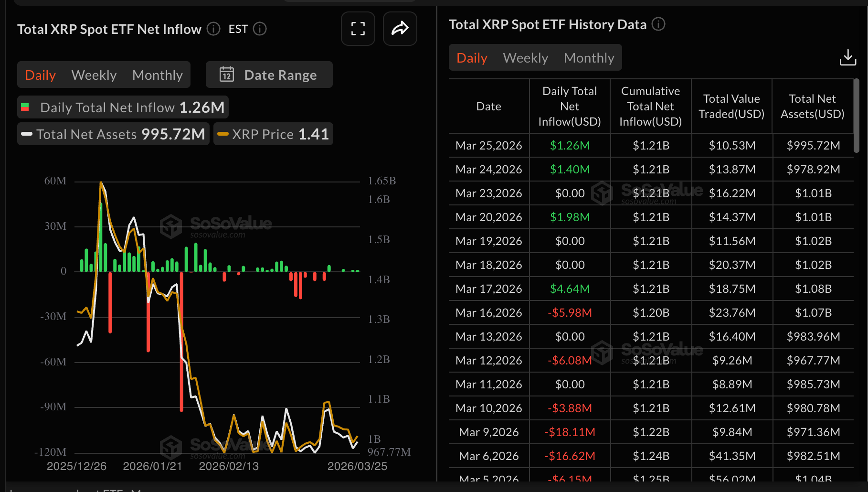868x492 pixels.
Task: Click the fullscreen expand chart icon
Action: (358, 29)
